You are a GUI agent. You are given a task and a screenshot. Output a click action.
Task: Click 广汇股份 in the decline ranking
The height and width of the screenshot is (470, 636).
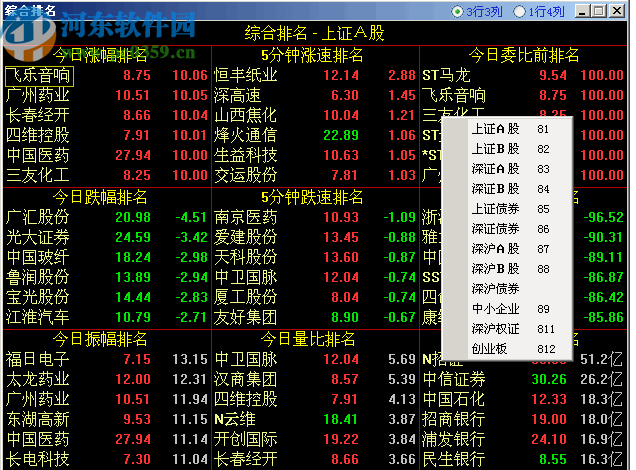tap(107, 218)
